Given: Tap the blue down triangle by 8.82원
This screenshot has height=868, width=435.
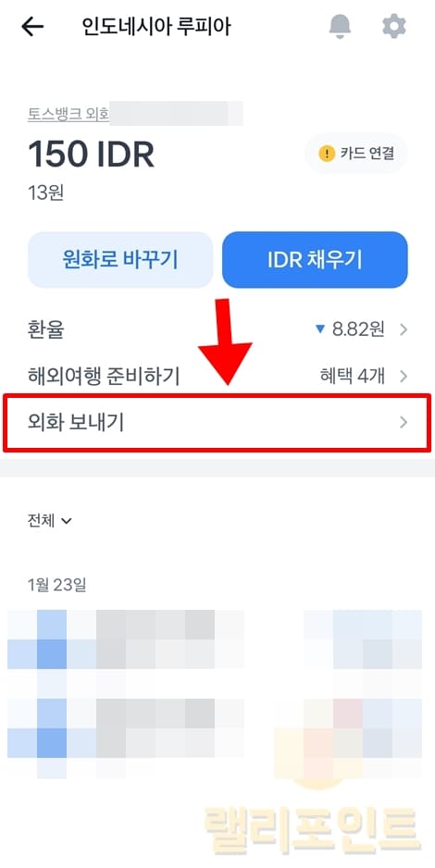Looking at the screenshot, I should click(319, 329).
